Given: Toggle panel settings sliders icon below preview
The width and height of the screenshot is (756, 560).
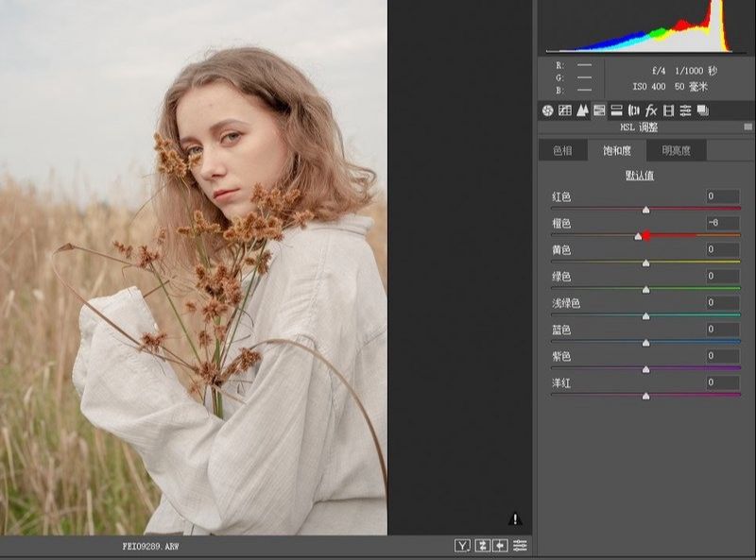Looking at the screenshot, I should tap(520, 546).
